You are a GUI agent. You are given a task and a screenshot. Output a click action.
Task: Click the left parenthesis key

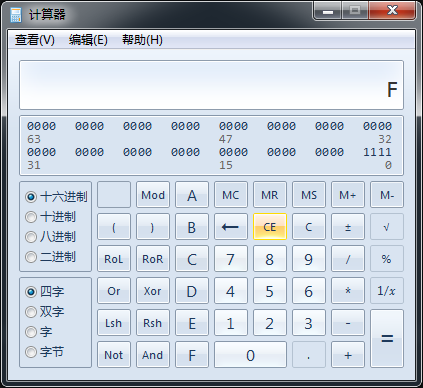(114, 227)
